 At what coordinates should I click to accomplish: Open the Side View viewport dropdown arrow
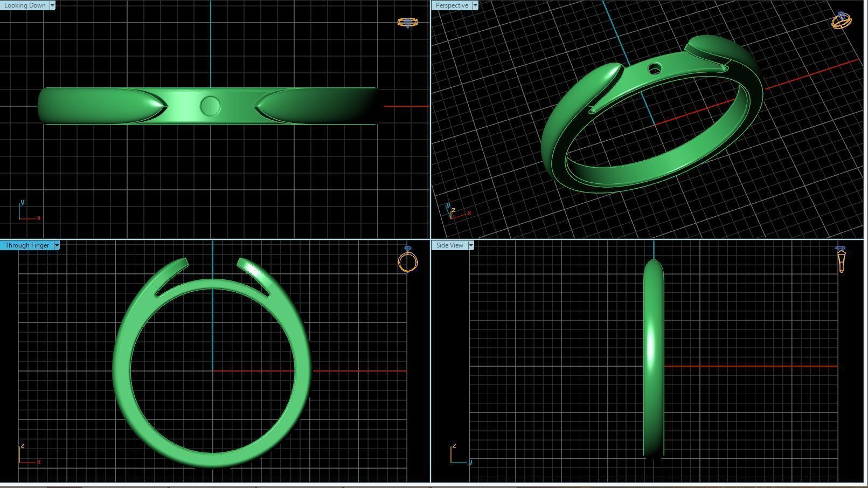point(471,245)
